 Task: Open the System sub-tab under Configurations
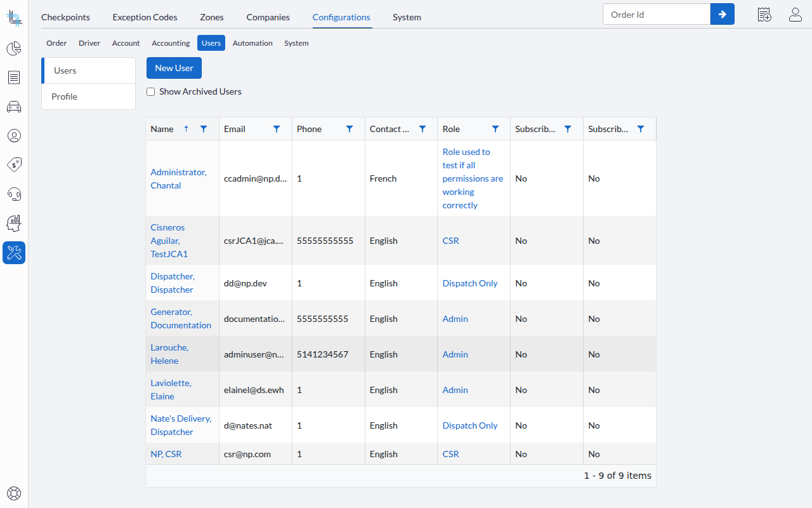click(x=296, y=43)
